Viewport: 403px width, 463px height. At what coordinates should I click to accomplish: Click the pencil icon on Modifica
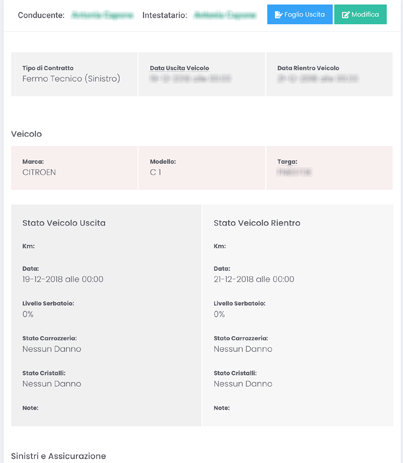(346, 15)
